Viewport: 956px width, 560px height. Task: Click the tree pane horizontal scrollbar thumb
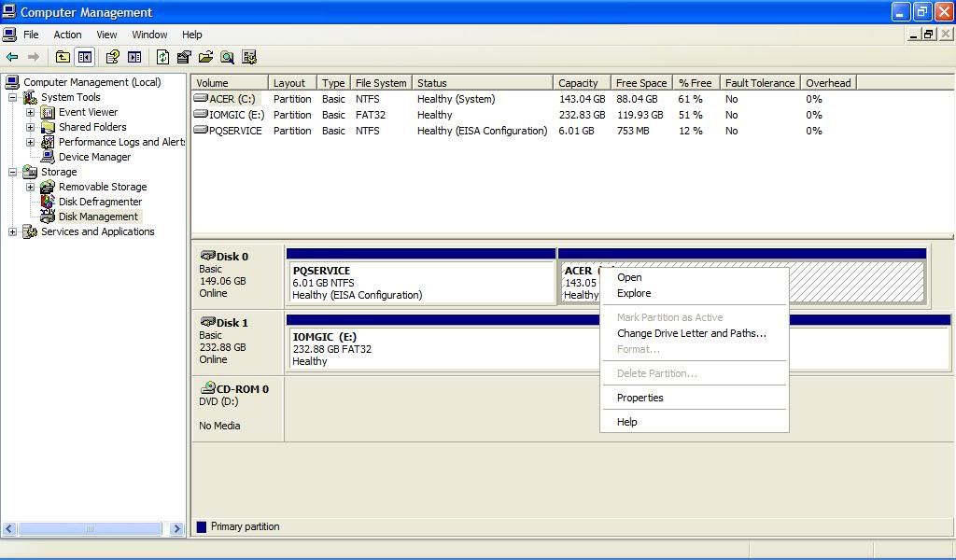pos(91,528)
